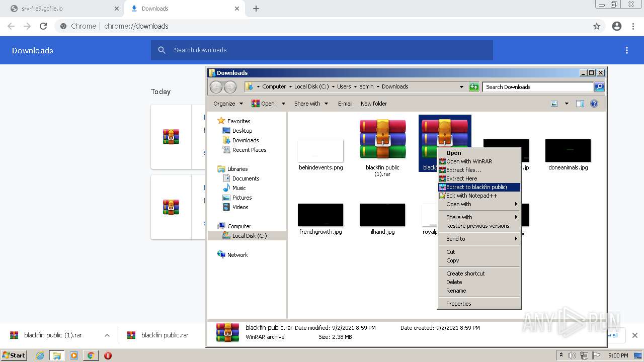The width and height of the screenshot is (644, 362).
Task: Expand options for blackfin public (1).rar download
Action: click(x=107, y=335)
